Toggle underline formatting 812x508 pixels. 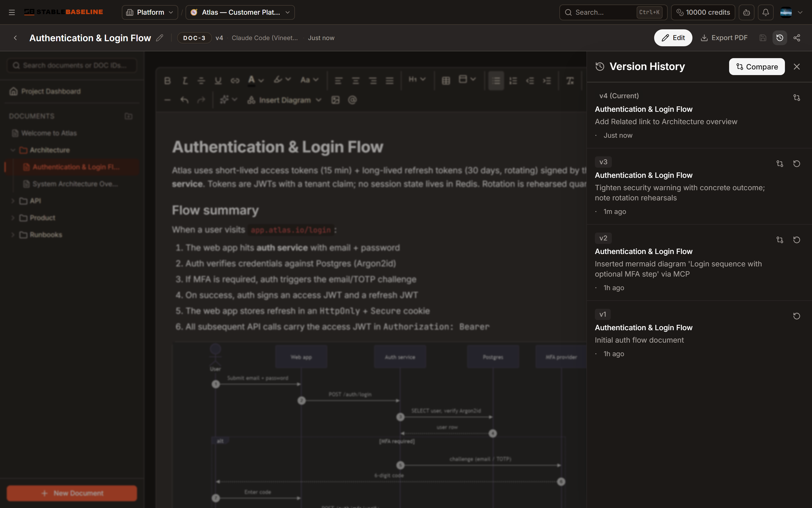click(218, 81)
